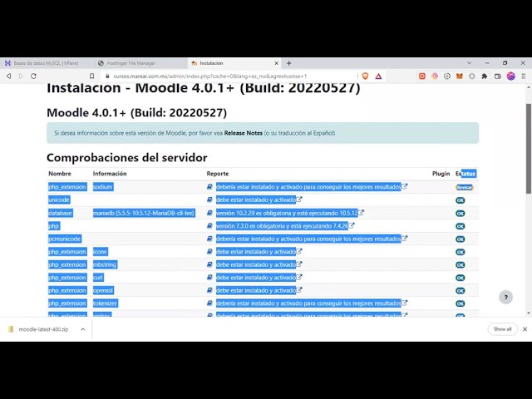Click the URL address bar
This screenshot has width=532, height=399.
click(x=231, y=76)
